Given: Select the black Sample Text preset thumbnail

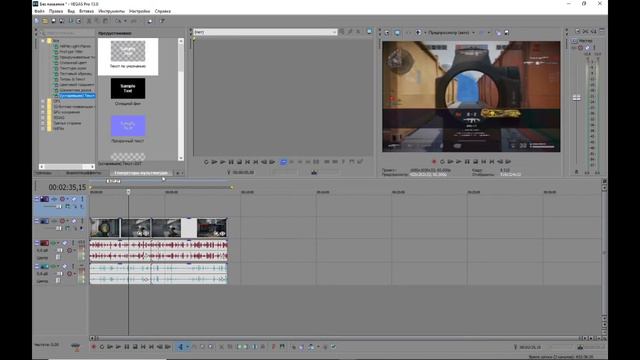Looking at the screenshot, I should click(128, 89).
